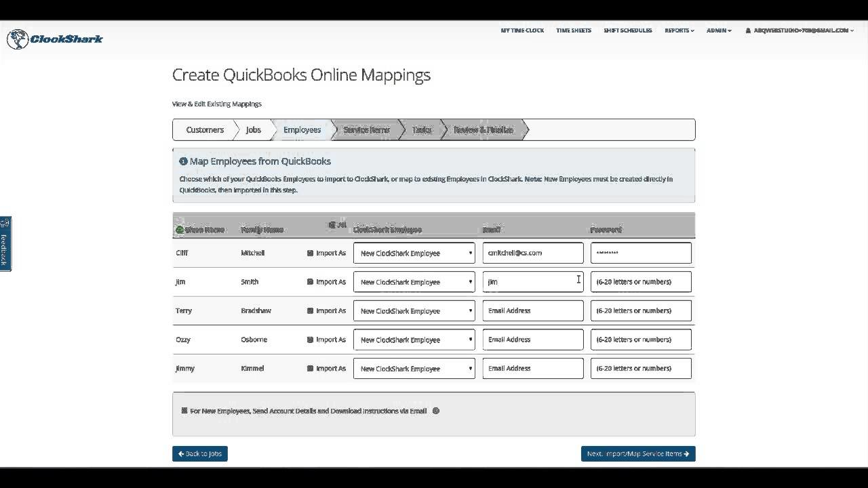
Task: Check Send Account Details via Email option
Action: (184, 411)
